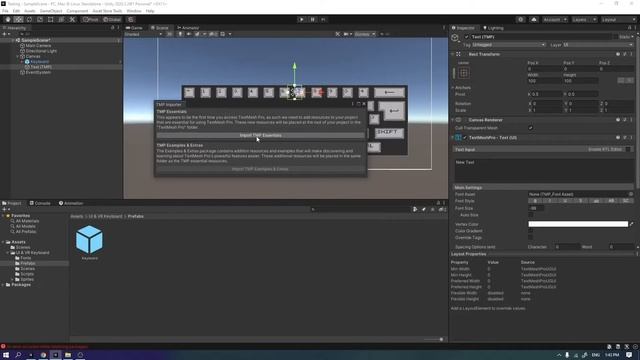Select the Move tool in toolbar
The image size is (640, 360).
(18, 20)
